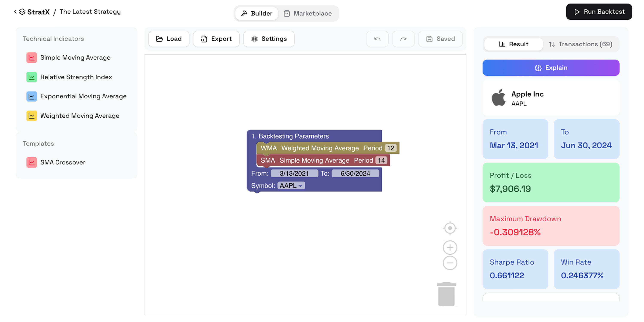The height and width of the screenshot is (322, 644).
Task: Edit the To date 6/30/2024 field
Action: point(355,173)
